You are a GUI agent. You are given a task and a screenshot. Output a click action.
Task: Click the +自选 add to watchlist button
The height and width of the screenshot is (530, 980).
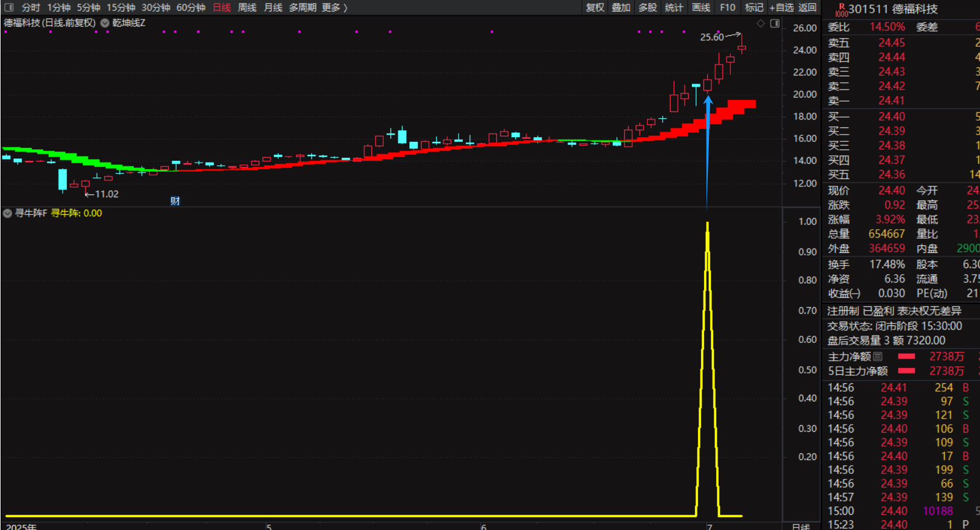[x=781, y=7]
